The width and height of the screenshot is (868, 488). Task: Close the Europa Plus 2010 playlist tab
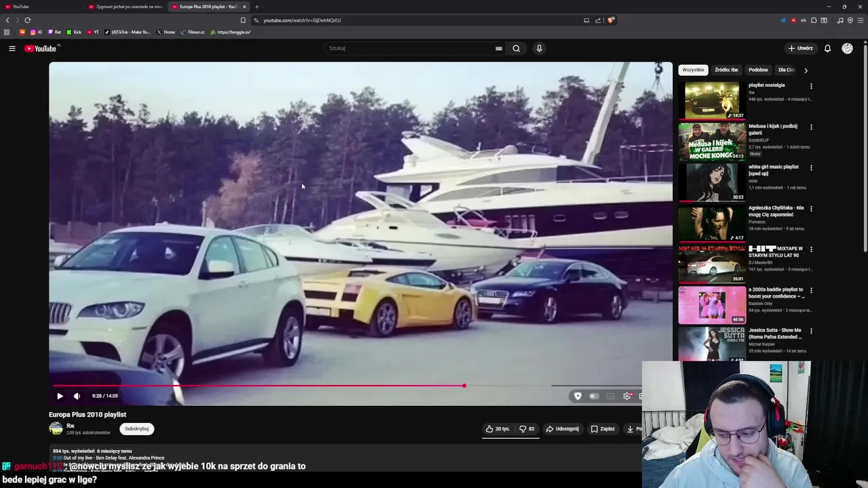tap(244, 7)
